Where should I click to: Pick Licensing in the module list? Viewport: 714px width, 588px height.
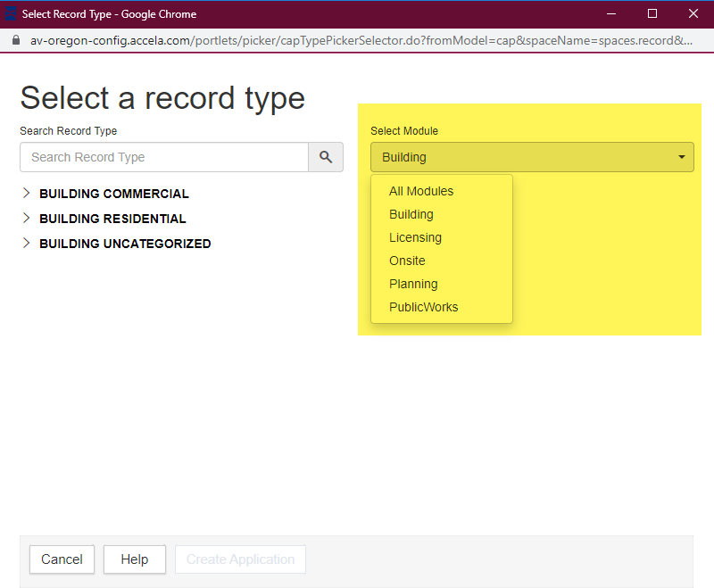point(415,237)
